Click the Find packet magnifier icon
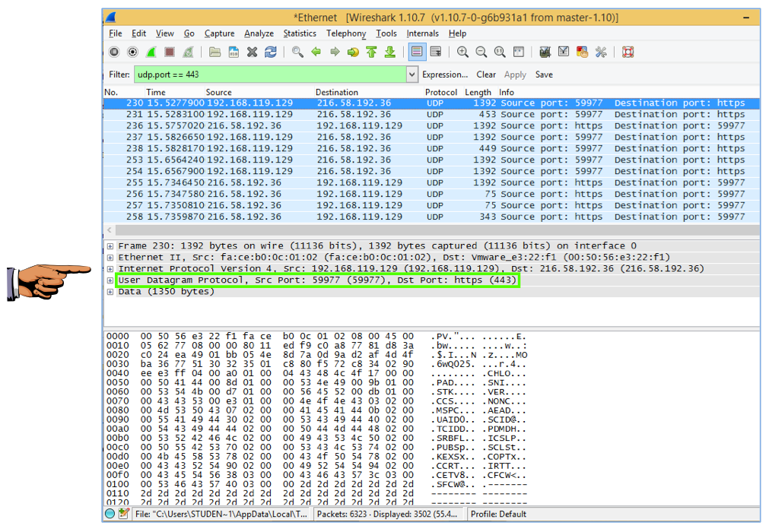 (x=297, y=52)
